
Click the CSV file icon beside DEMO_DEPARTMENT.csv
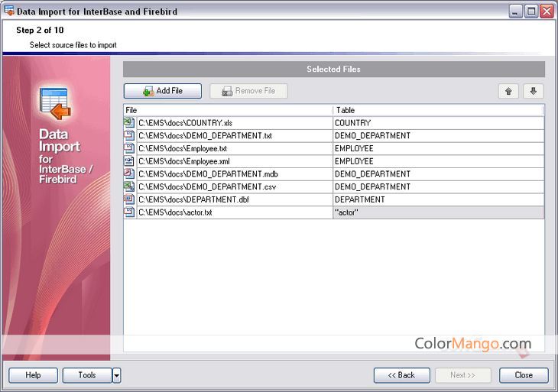click(129, 186)
